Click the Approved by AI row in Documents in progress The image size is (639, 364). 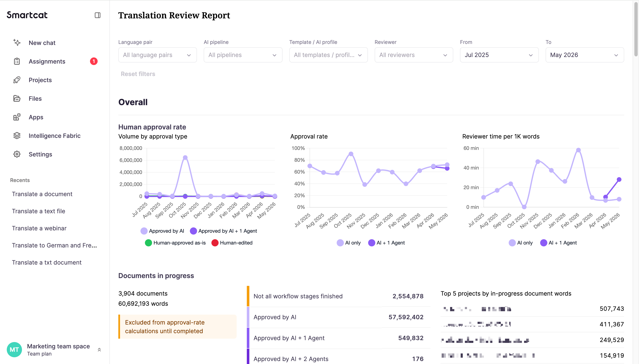(339, 317)
